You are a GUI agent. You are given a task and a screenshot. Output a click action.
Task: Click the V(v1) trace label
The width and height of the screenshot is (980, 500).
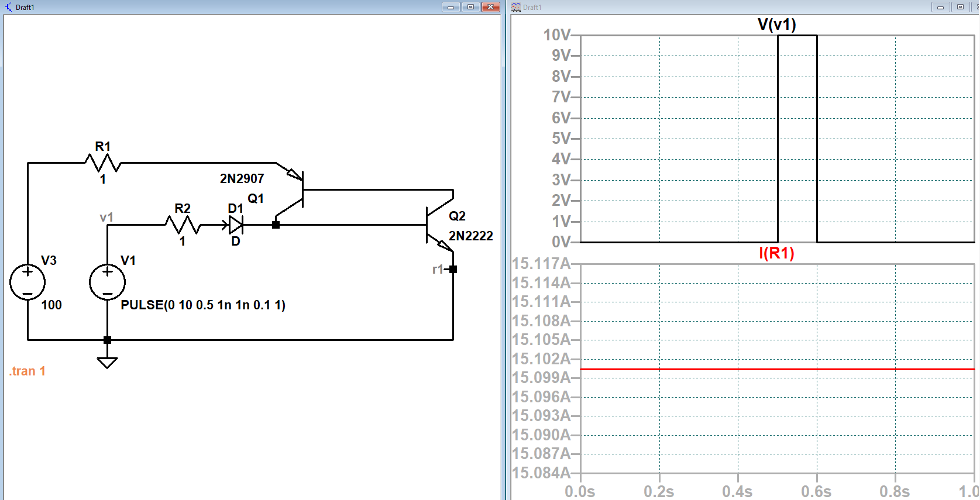(776, 25)
